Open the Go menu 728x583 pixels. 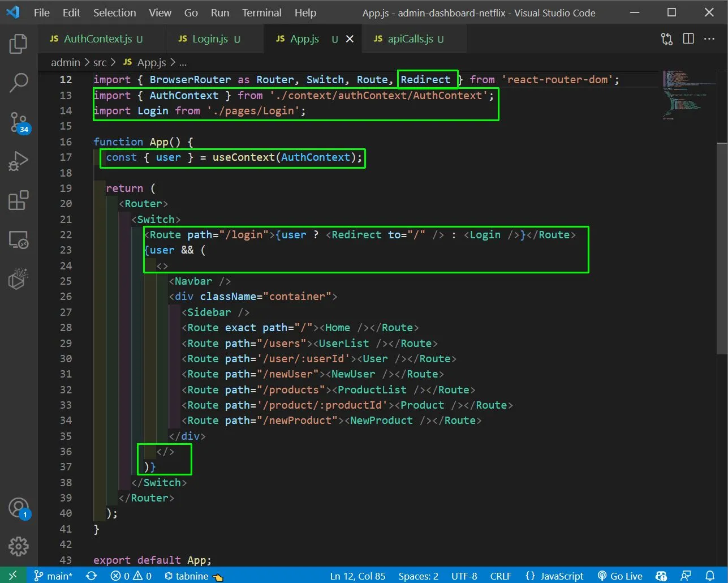[191, 12]
